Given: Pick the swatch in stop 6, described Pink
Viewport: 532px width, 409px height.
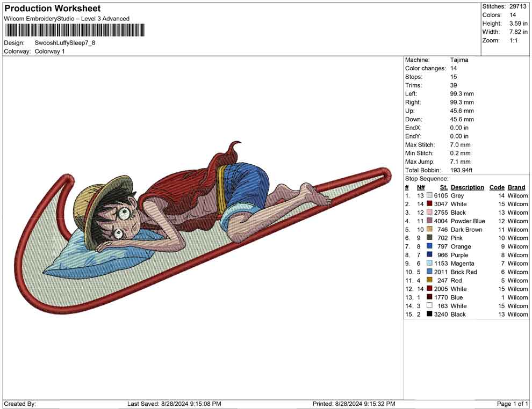Looking at the screenshot, I should (x=429, y=238).
